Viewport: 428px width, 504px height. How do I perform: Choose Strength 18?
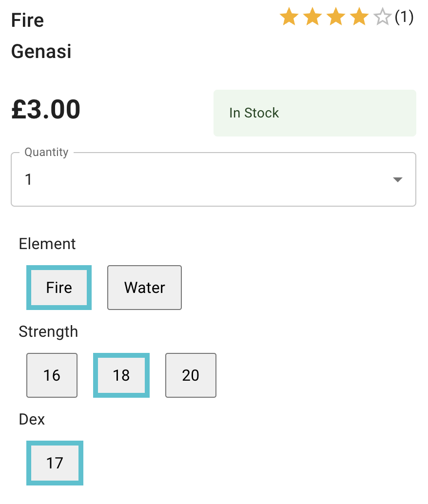(x=121, y=375)
